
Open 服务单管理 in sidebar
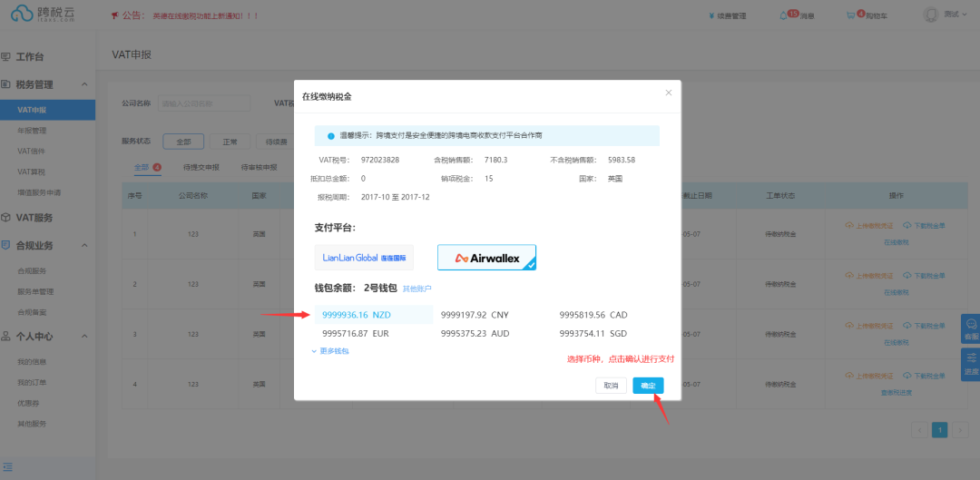(x=35, y=291)
